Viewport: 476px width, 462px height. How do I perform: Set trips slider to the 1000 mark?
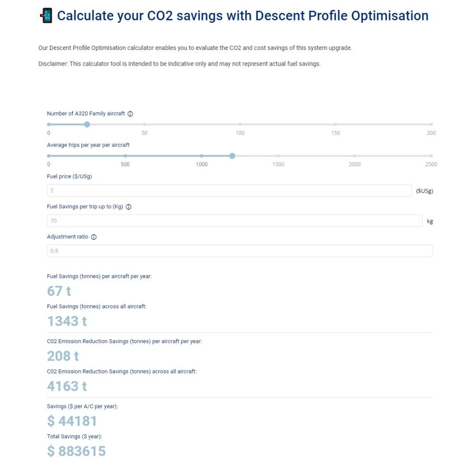[x=202, y=156]
